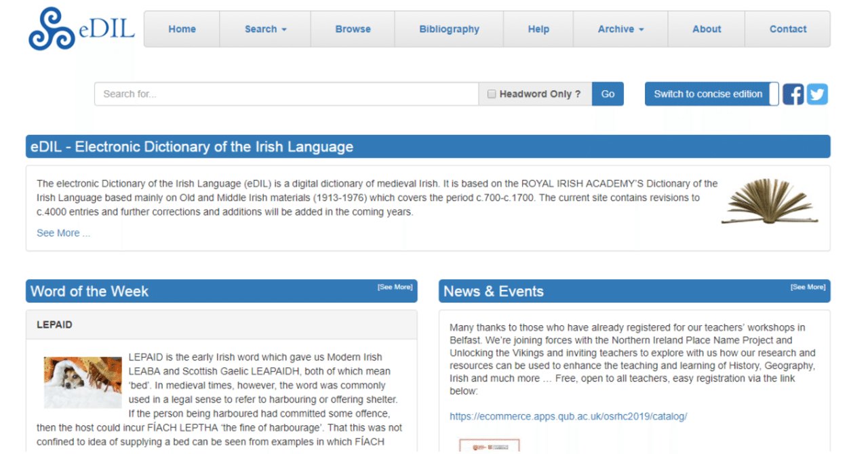Expand the Archive dropdown menu

pos(620,29)
